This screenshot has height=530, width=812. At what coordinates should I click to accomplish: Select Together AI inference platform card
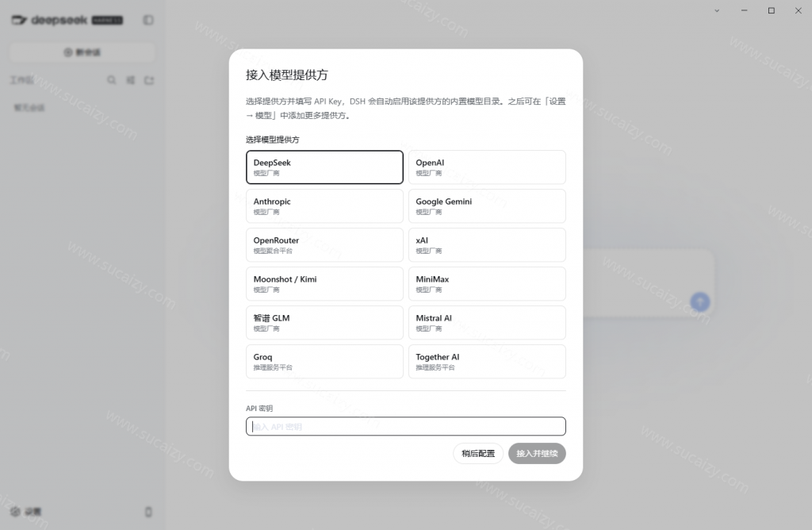tap(487, 361)
